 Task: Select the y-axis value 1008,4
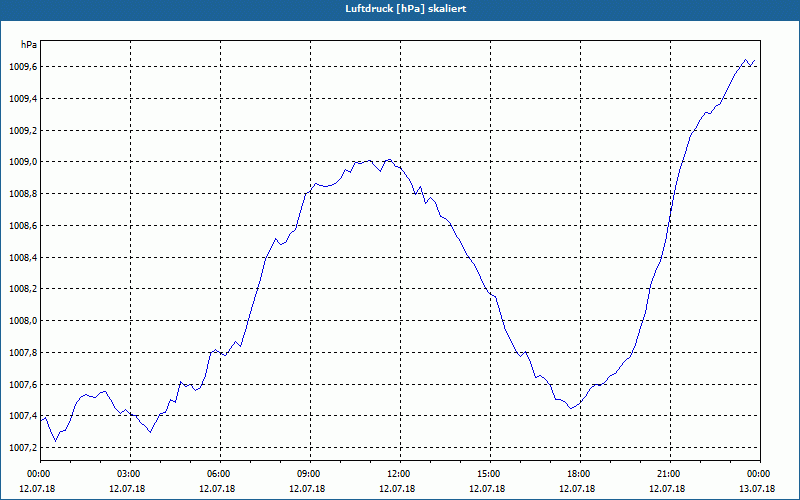22,258
